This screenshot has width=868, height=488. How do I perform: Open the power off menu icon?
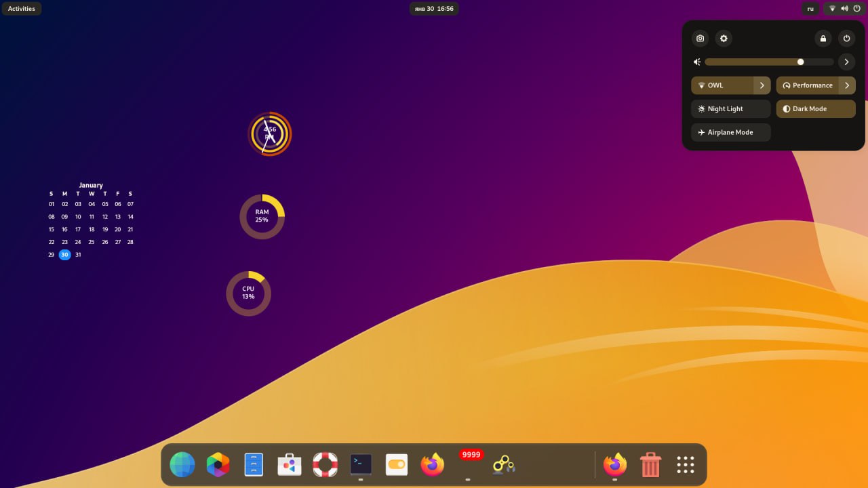[x=847, y=39]
